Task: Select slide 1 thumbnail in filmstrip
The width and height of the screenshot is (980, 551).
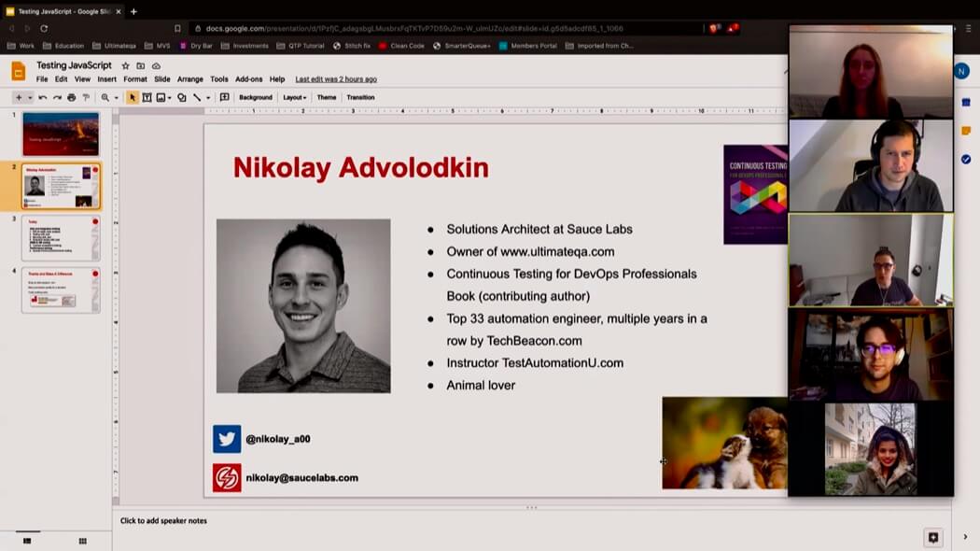Action: [x=61, y=134]
